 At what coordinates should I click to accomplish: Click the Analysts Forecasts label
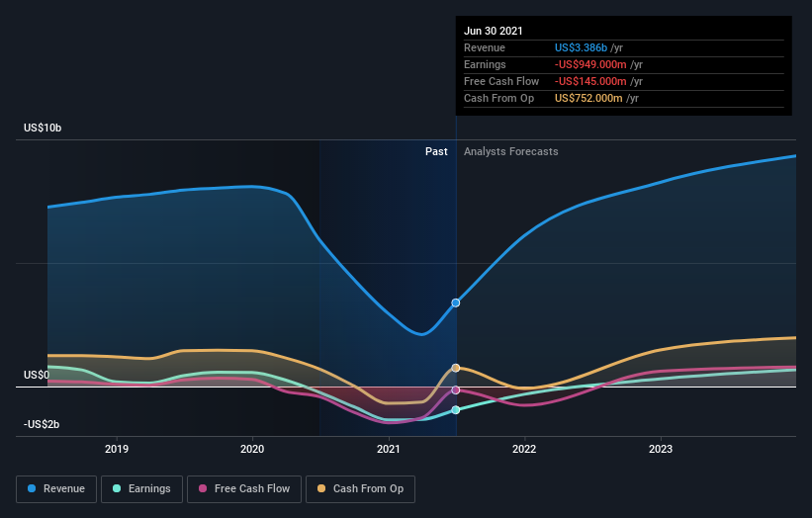click(511, 151)
